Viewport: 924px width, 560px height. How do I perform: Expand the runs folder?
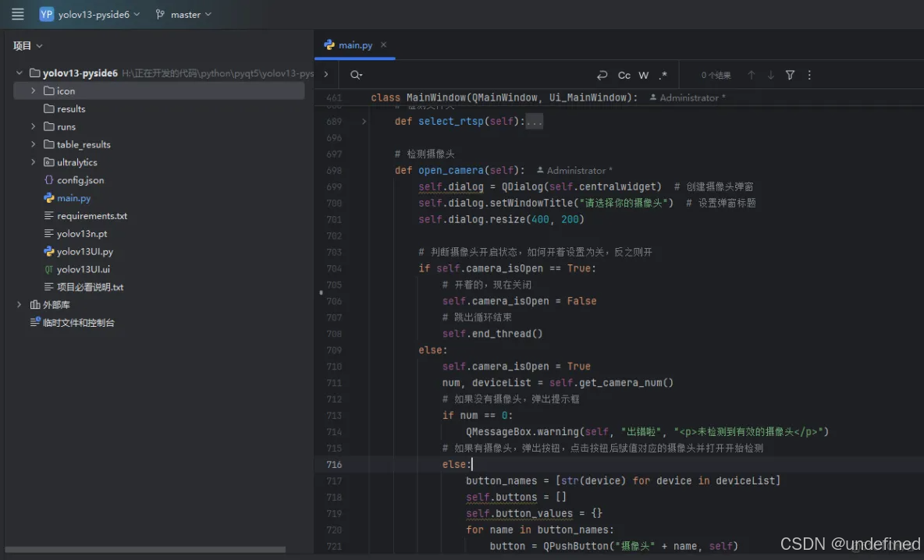33,126
